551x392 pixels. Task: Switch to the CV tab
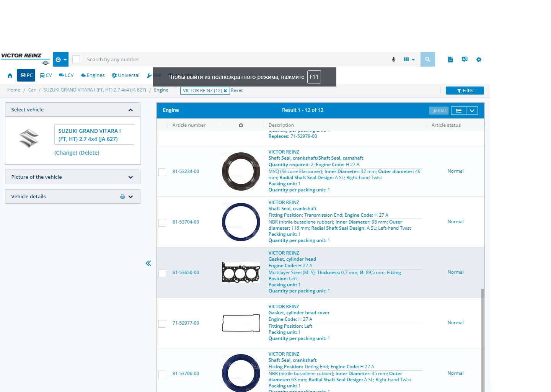pos(46,75)
